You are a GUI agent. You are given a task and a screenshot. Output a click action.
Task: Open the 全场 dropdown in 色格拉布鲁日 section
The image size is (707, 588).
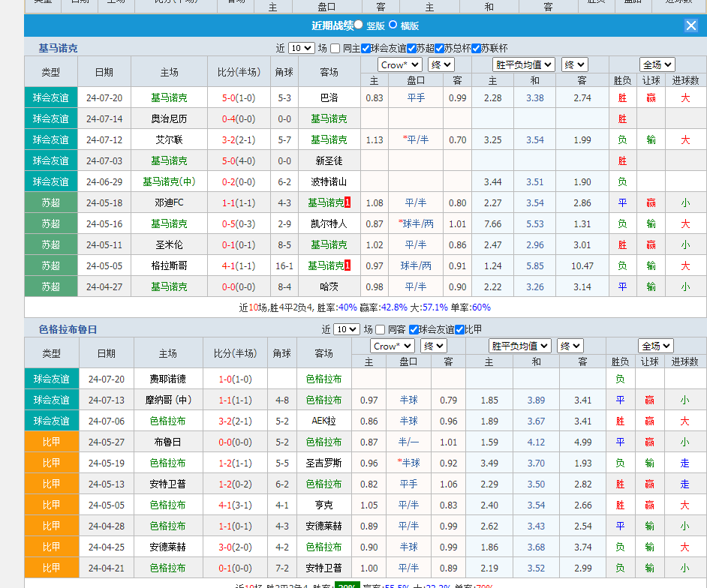(x=655, y=346)
